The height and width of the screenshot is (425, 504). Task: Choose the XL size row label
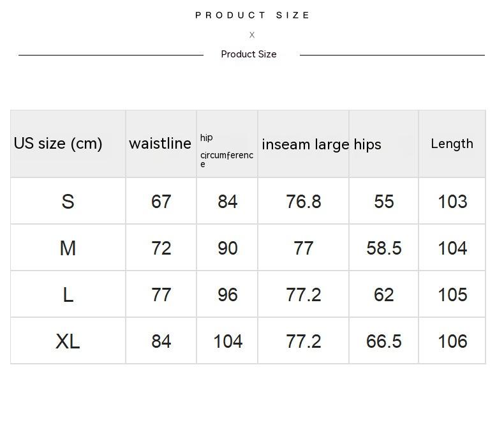pos(68,341)
